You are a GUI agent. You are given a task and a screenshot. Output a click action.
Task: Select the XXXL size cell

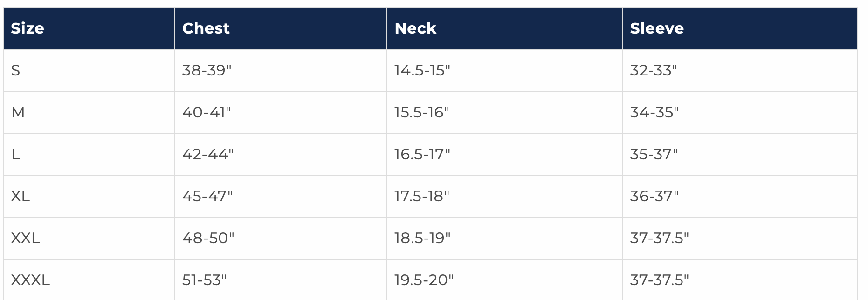click(x=30, y=280)
